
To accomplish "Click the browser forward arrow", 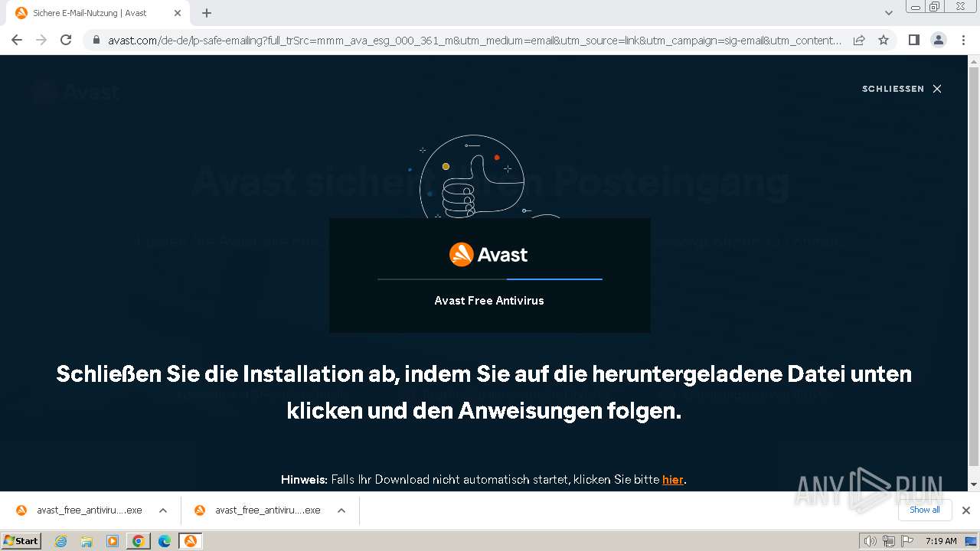I will click(41, 40).
